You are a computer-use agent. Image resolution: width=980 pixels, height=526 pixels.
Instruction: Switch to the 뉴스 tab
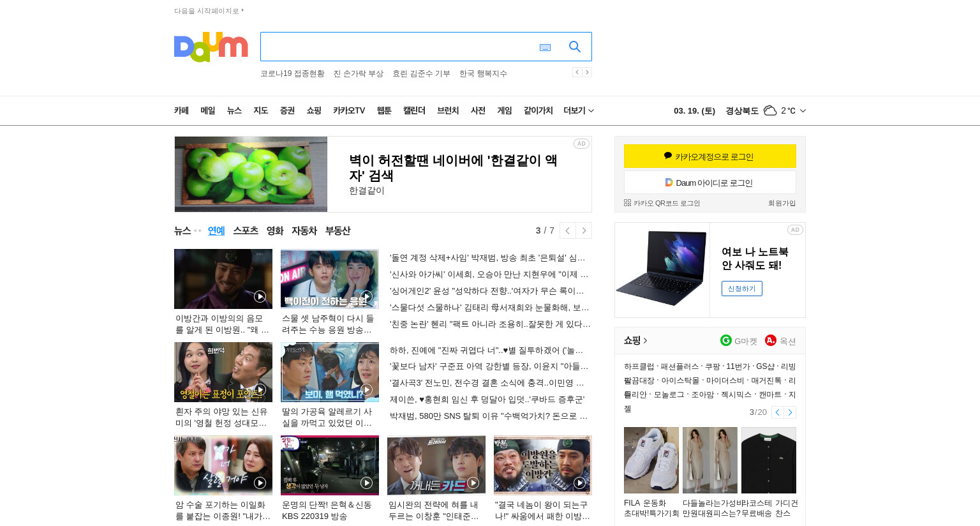click(x=182, y=230)
